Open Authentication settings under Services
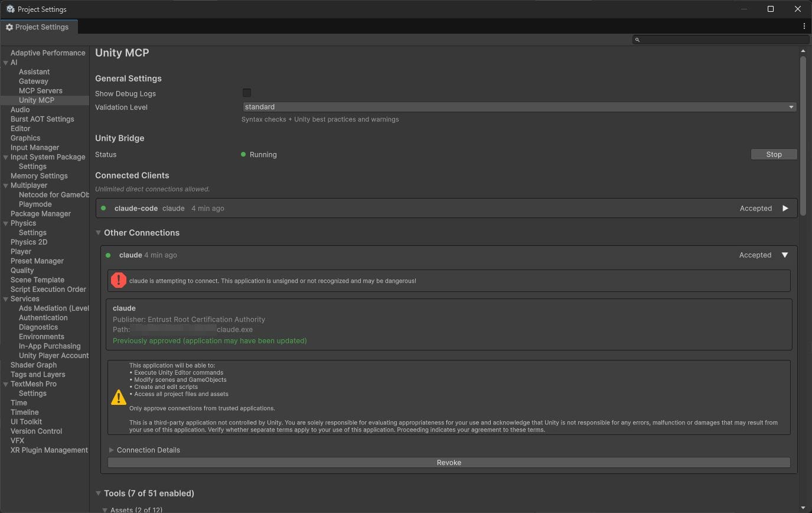This screenshot has height=513, width=812. pos(43,317)
